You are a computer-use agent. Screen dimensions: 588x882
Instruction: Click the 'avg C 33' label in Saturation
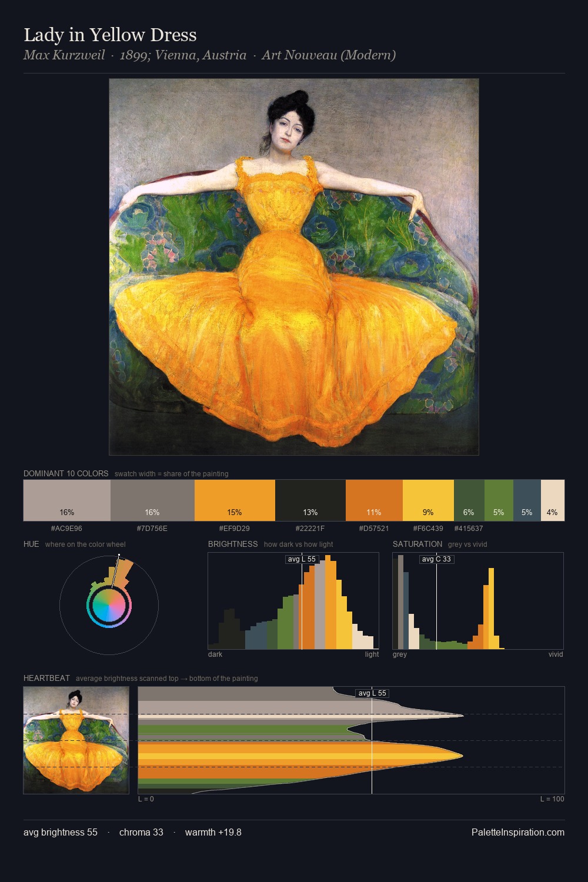pyautogui.click(x=436, y=559)
